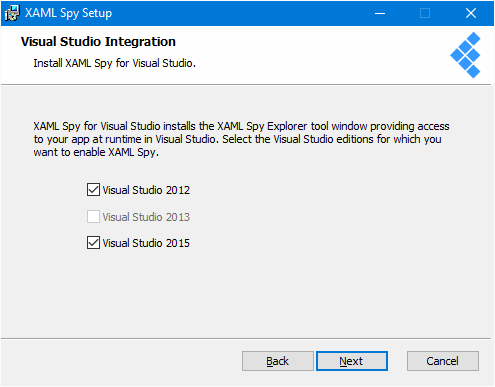Image resolution: width=495 pixels, height=387 pixels.
Task: Click the 'XAML Spy Setup' window title
Action: pos(68,13)
